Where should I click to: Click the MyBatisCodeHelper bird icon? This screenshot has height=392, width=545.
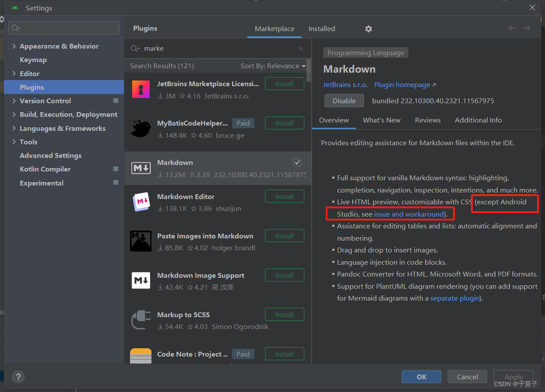[x=141, y=128]
